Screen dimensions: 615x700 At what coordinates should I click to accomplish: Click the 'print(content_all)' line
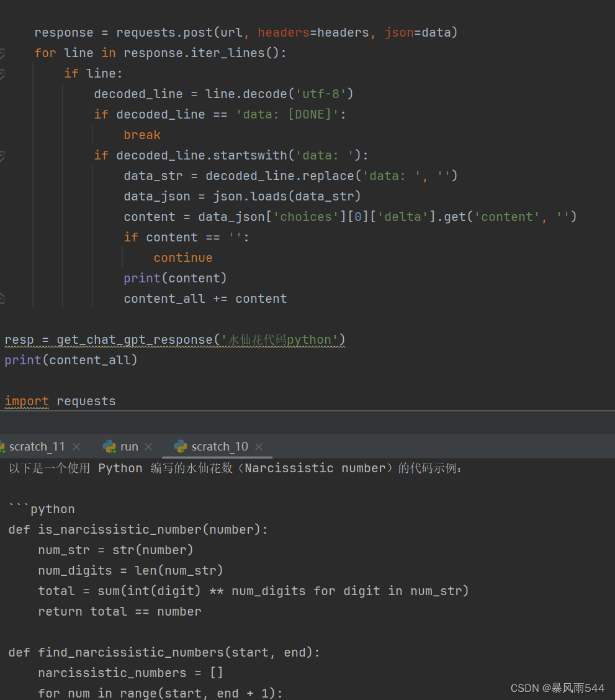pos(71,360)
